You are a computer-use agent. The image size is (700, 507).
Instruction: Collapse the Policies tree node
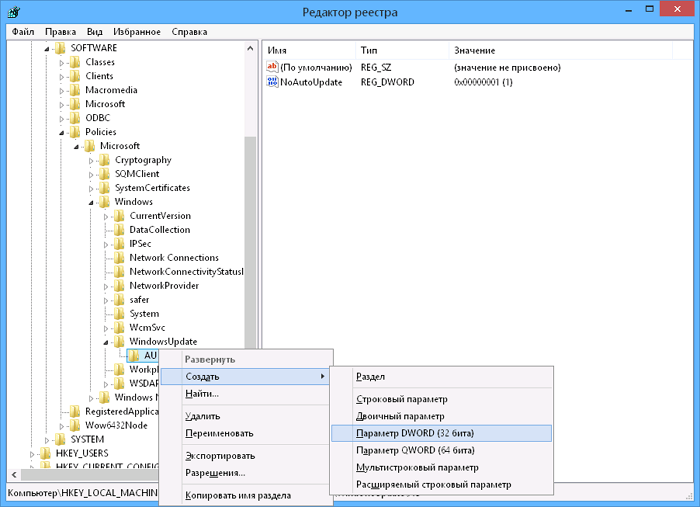61,132
